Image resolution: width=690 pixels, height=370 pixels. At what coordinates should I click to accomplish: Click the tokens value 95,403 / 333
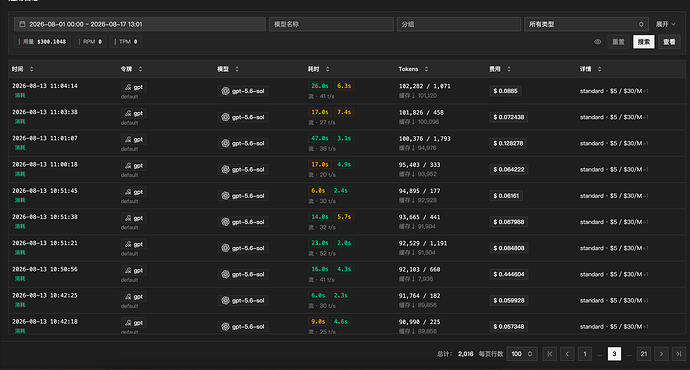419,165
